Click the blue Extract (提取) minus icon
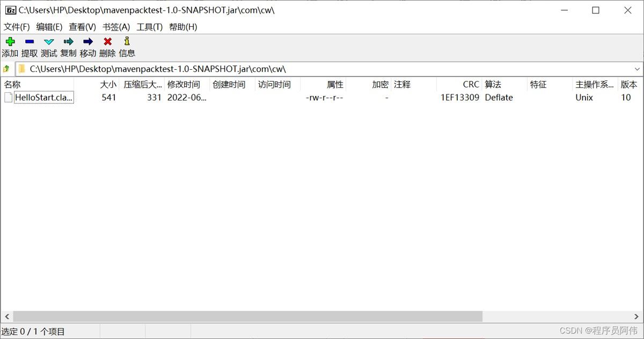 (x=30, y=42)
